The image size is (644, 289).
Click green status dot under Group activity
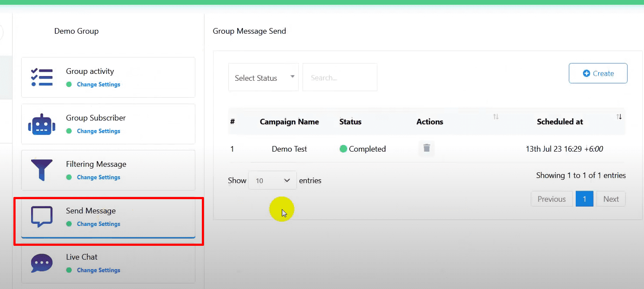coord(69,85)
